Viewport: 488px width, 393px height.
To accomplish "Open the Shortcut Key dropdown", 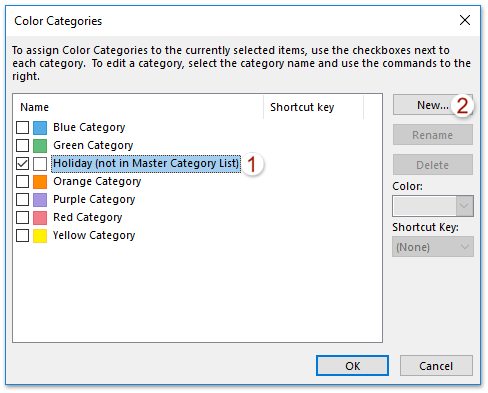I will (433, 247).
